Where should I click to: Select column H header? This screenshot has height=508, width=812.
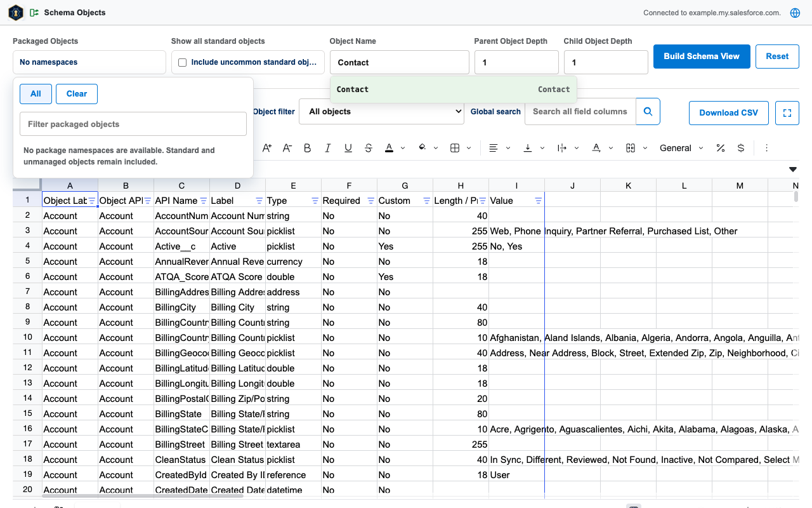click(x=461, y=185)
